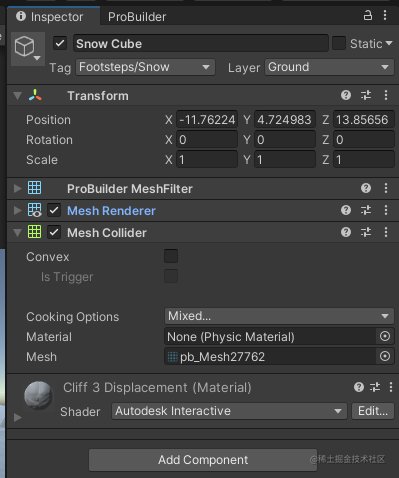
Task: Click the Add Component button
Action: tap(203, 460)
